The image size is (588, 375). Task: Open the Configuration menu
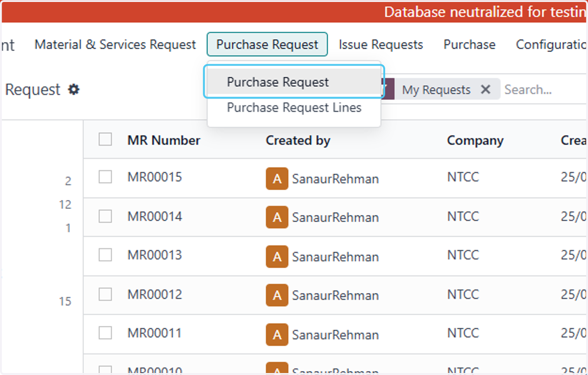coord(551,45)
